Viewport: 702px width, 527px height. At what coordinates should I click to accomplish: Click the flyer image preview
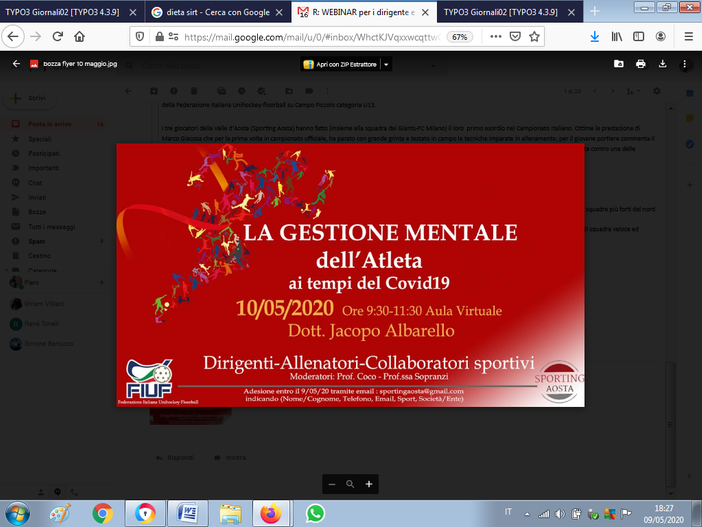pos(350,275)
